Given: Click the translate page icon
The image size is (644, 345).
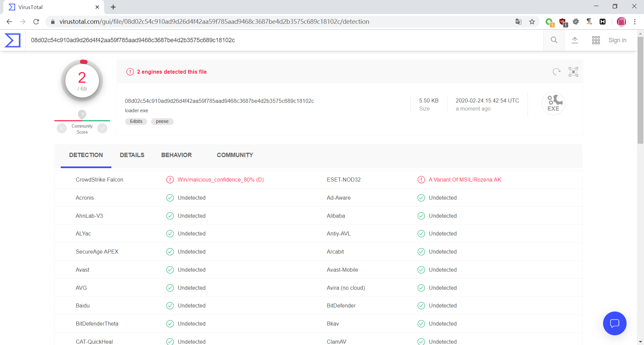Looking at the screenshot, I should pyautogui.click(x=519, y=22).
